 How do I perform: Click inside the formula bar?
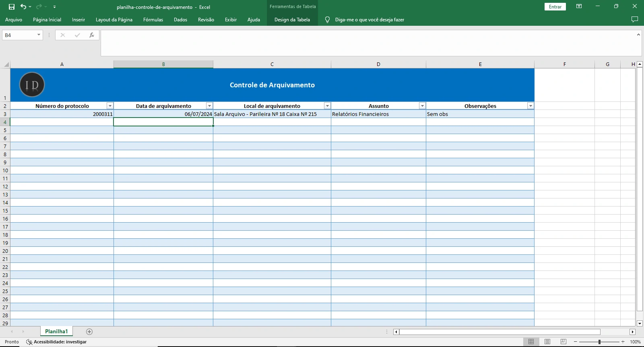click(x=368, y=43)
